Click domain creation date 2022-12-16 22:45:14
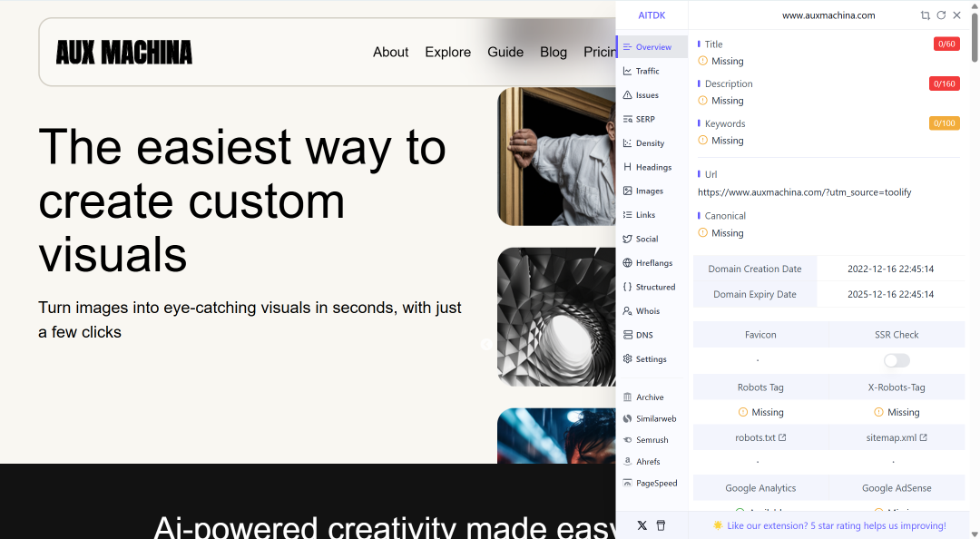Image resolution: width=980 pixels, height=539 pixels. coord(891,269)
